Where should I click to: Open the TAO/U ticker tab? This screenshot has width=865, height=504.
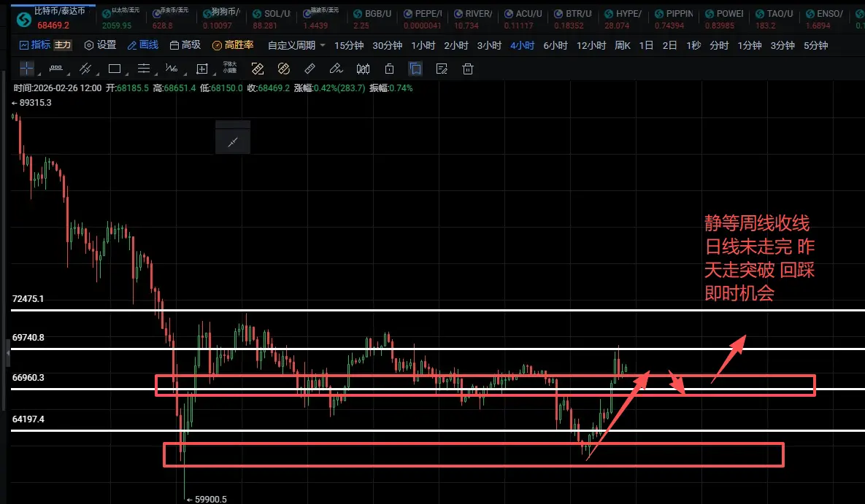coord(774,18)
